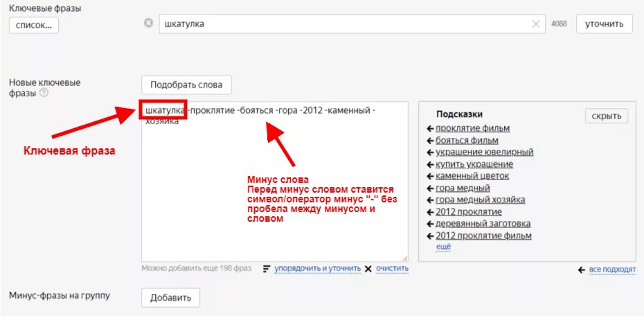644x316 pixels.
Task: Click arrow icon beside 2012 проклятие
Action: point(430,212)
